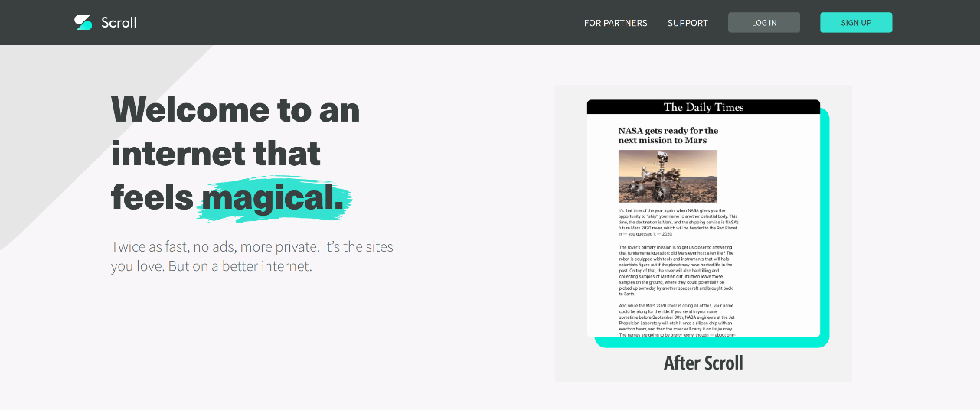Click the last article paragraph in preview
The image size is (980, 410).
(x=676, y=320)
